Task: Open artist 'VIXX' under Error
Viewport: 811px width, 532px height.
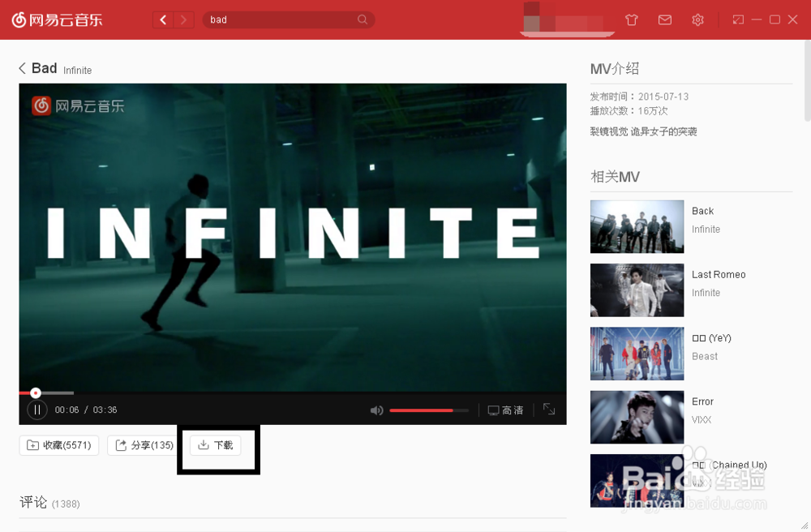Action: tap(702, 420)
